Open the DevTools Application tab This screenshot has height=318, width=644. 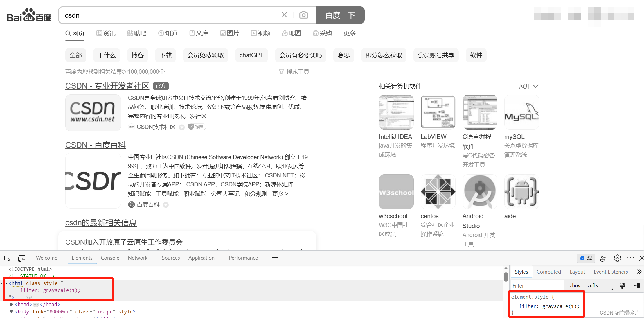click(202, 258)
